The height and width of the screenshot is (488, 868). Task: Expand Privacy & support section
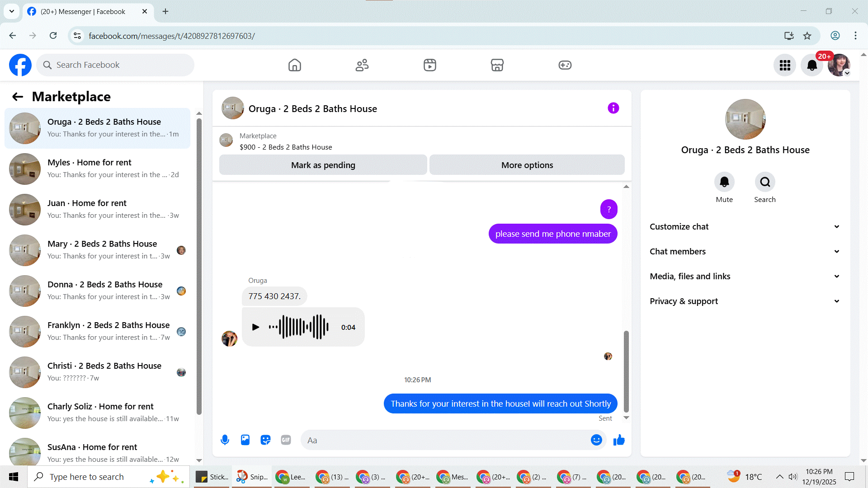tap(745, 301)
